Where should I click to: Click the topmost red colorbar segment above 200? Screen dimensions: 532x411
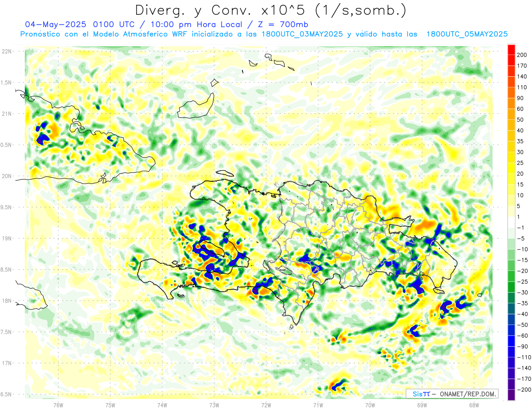(x=511, y=49)
